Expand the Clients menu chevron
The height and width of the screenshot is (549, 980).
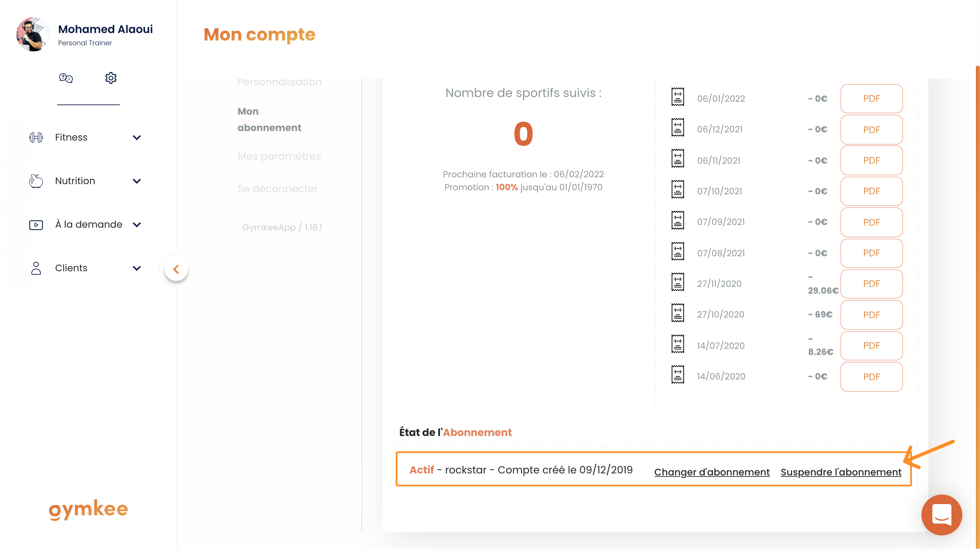[x=136, y=268]
